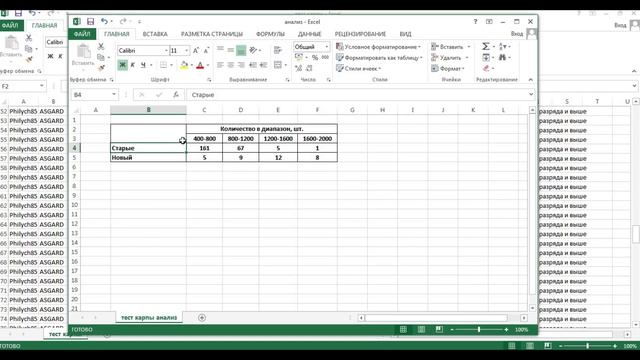
Task: Switch to the ВИД tab
Action: (405, 34)
